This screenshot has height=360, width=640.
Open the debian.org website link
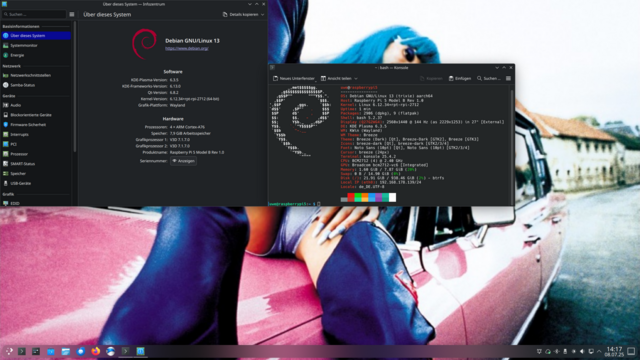point(187,48)
